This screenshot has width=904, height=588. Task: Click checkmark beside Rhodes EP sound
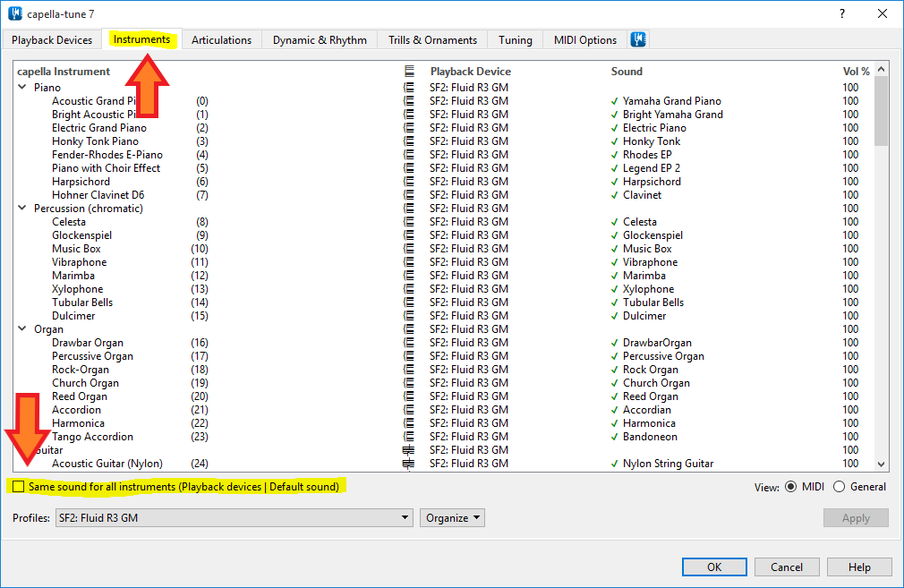(x=615, y=155)
